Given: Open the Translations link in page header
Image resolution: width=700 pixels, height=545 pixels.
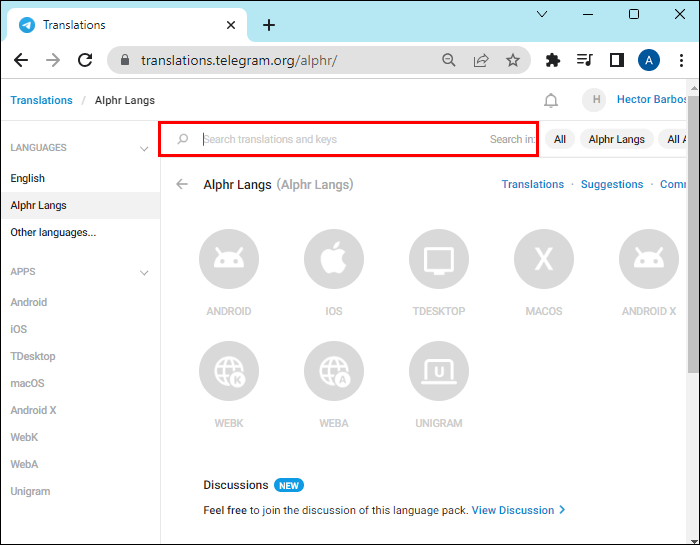Looking at the screenshot, I should [533, 184].
